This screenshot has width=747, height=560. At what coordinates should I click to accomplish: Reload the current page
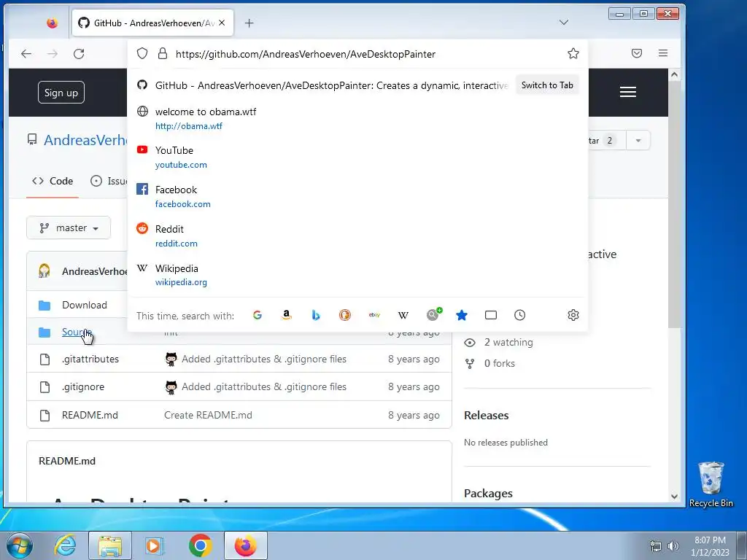tap(79, 54)
